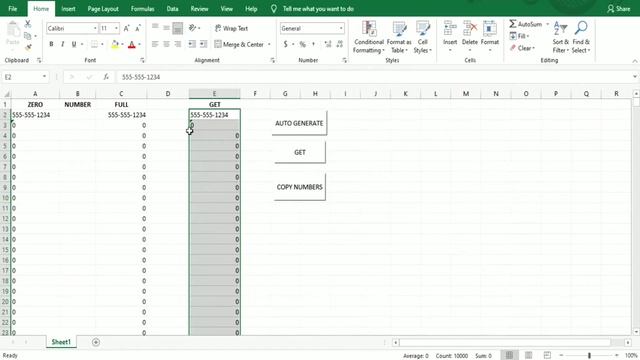Toggle Underline formatting
This screenshot has height=360, width=640.
coord(74,44)
